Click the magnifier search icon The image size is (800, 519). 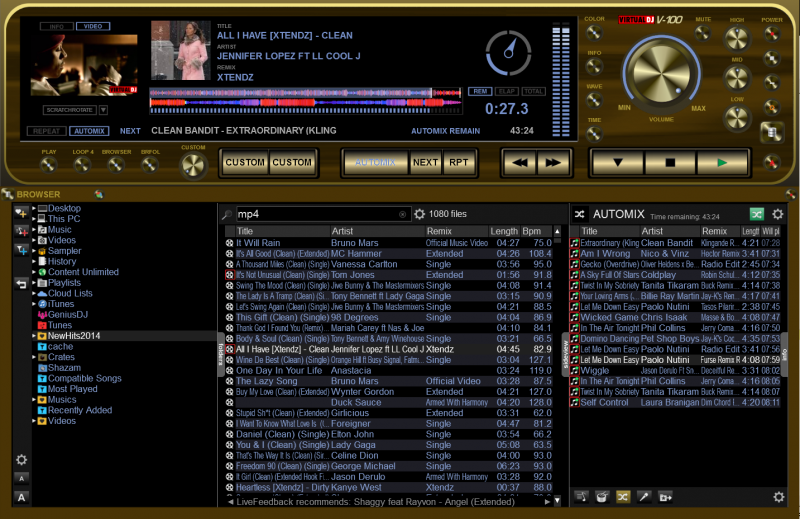(227, 215)
